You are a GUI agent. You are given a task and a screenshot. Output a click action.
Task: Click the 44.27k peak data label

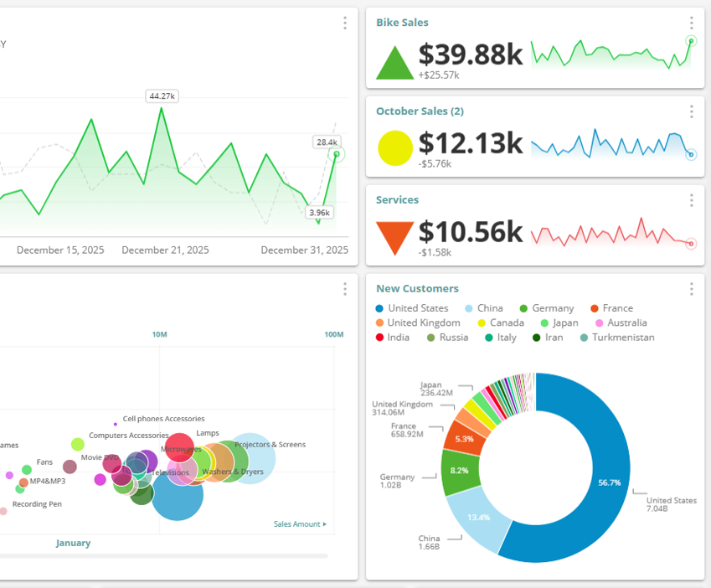pyautogui.click(x=162, y=96)
